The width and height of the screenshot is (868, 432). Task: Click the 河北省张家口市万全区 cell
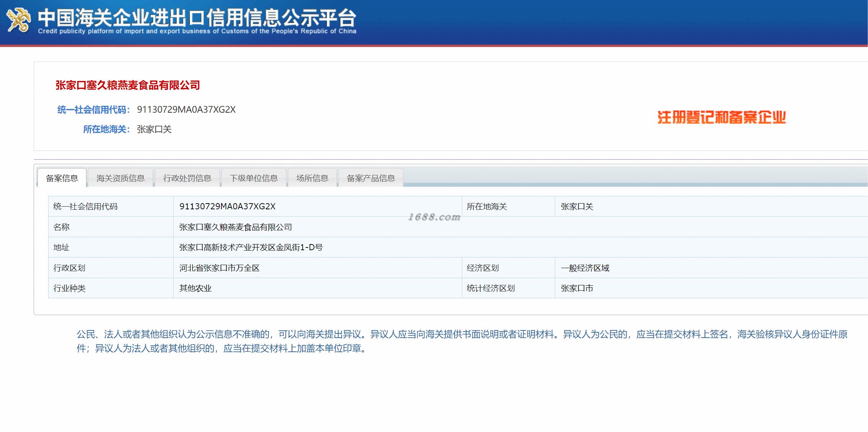pos(219,268)
